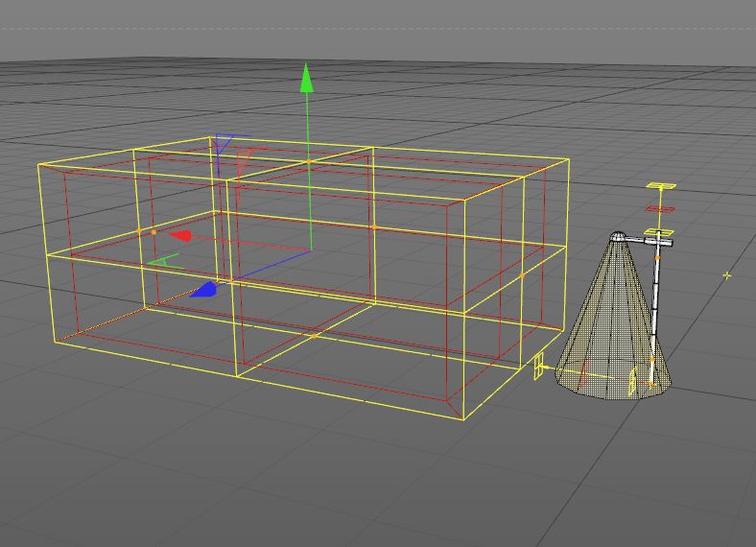Grab the blue Z-axis arrow handle
This screenshot has width=756, height=547.
[x=202, y=290]
